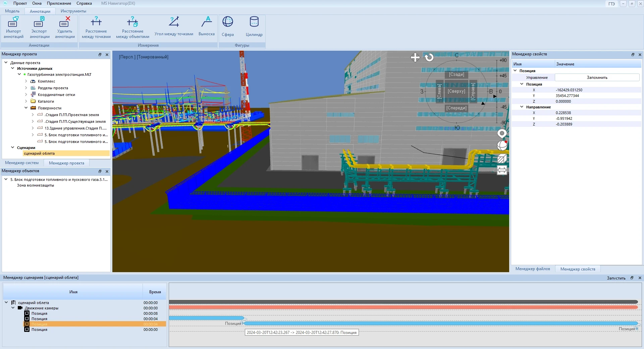Image resolution: width=644 pixels, height=349 pixels.
Task: Click the pan move icon in viewport
Action: [415, 57]
